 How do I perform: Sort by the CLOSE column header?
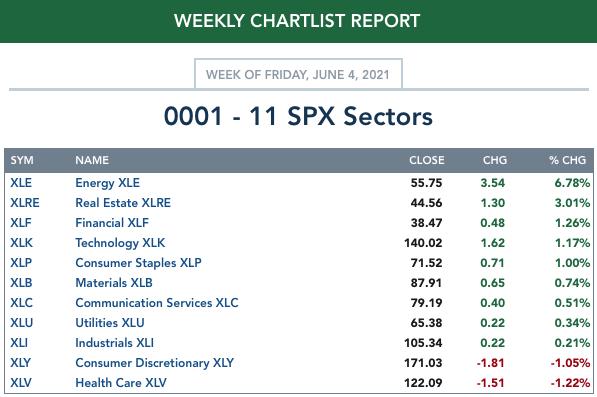click(426, 160)
